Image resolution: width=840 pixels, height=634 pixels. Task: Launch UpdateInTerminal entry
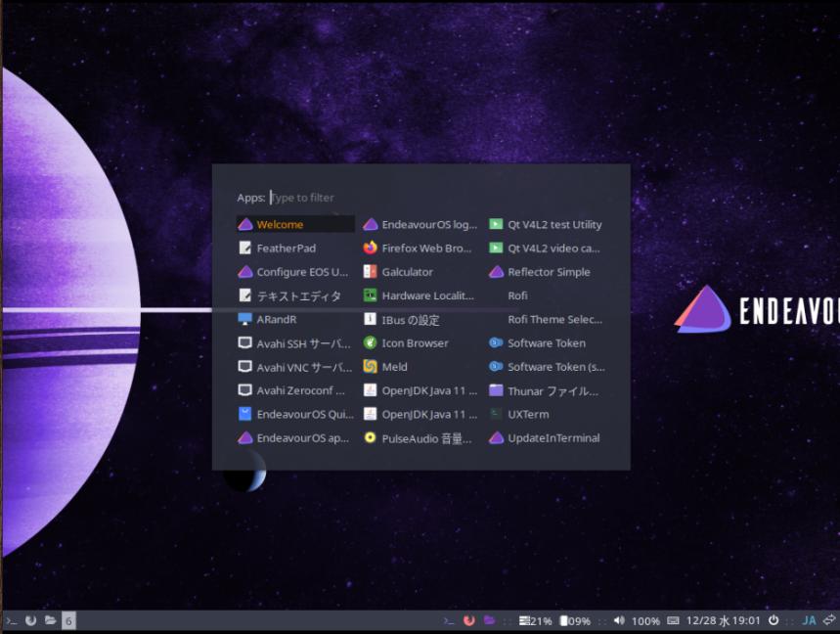tap(547, 438)
